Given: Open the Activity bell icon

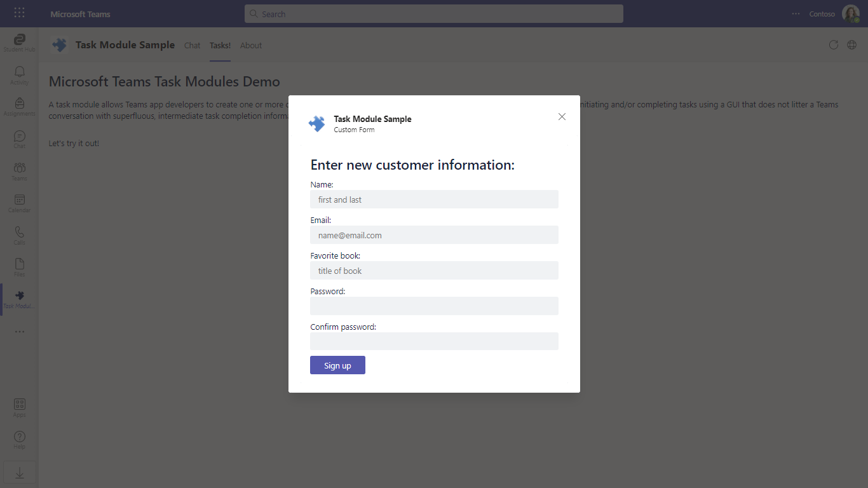Looking at the screenshot, I should (19, 75).
